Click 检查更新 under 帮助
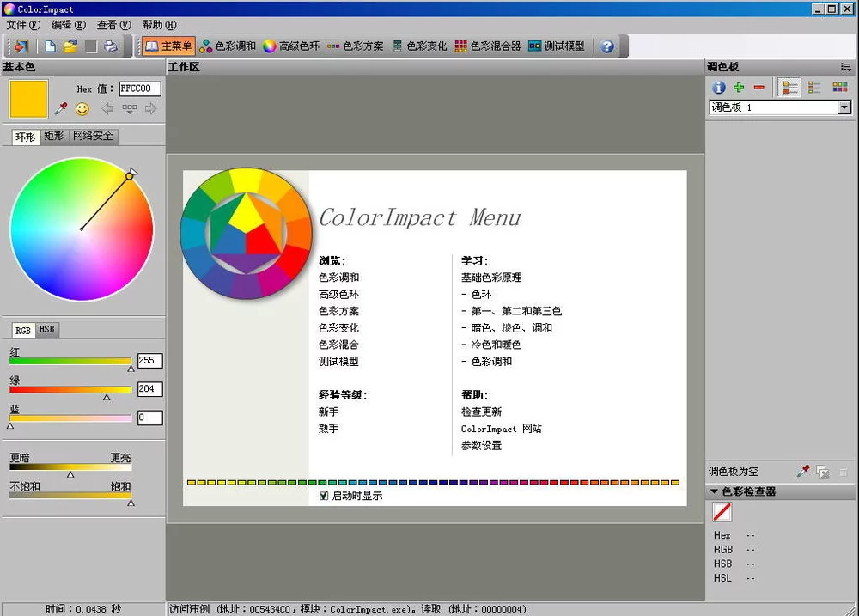Screen dimensions: 859x616 pyautogui.click(x=482, y=412)
